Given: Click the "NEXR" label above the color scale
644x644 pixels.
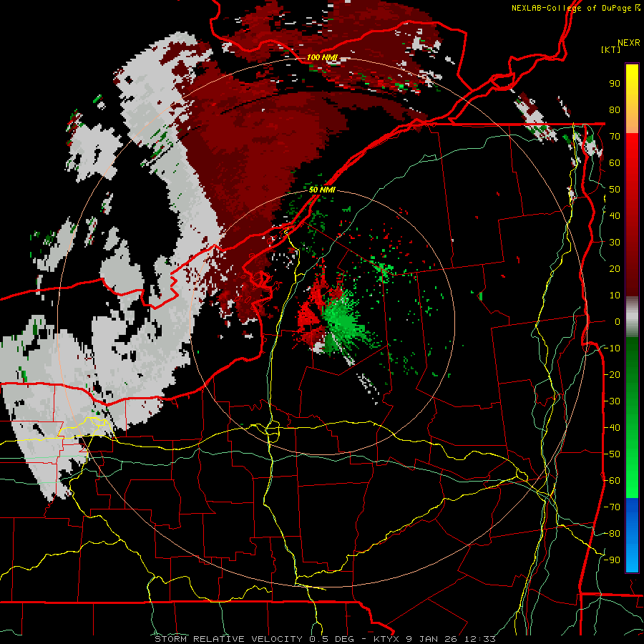Looking at the screenshot, I should tap(628, 43).
